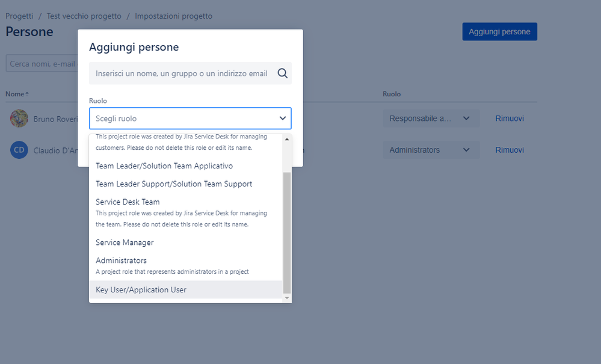Click the Aggiungi persone button
601x364 pixels.
click(499, 31)
